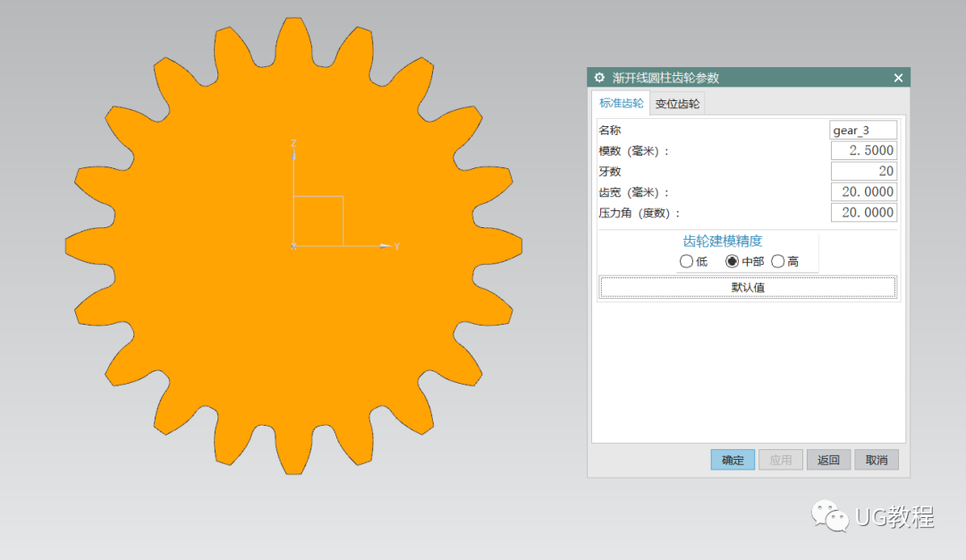This screenshot has height=560, width=966.
Task: Select the 标准齿轮 tab
Action: [x=622, y=103]
